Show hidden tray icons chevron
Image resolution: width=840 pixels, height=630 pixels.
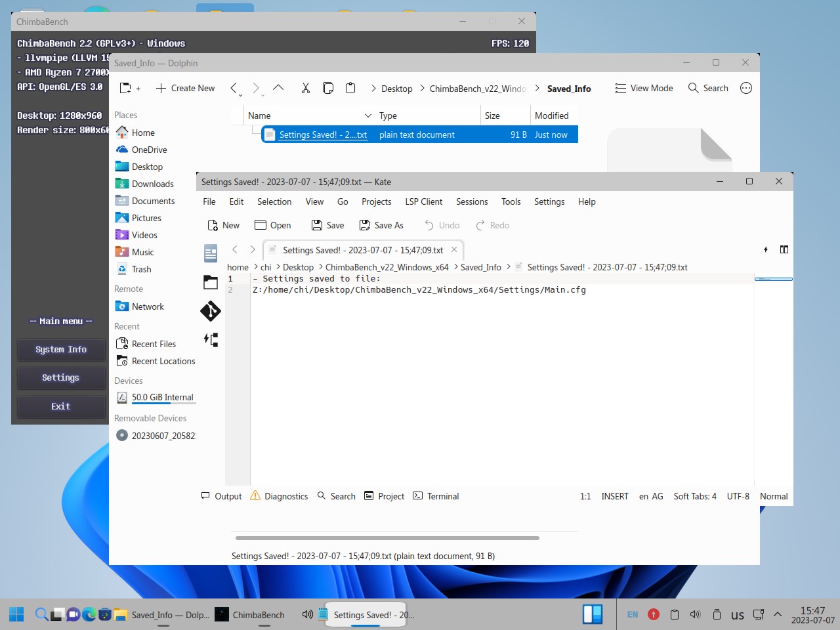tap(778, 615)
